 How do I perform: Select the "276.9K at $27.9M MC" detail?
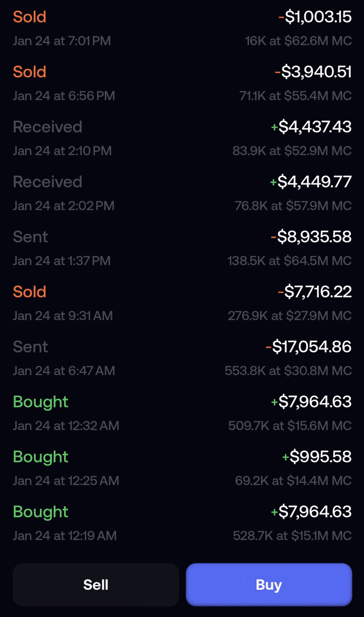[289, 316]
